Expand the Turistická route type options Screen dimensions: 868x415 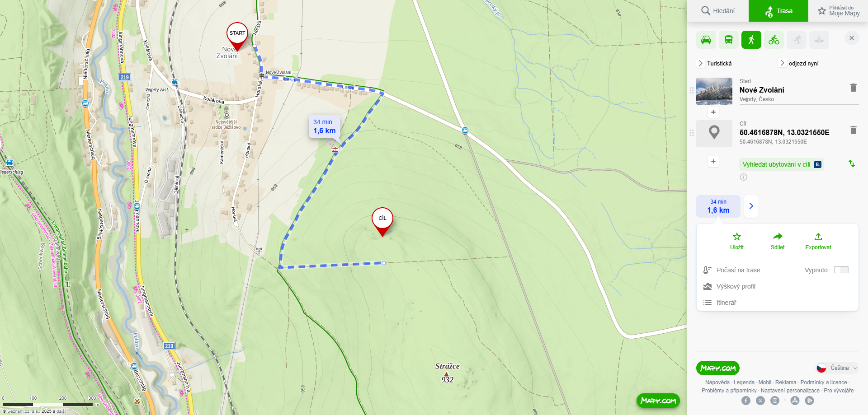click(715, 63)
